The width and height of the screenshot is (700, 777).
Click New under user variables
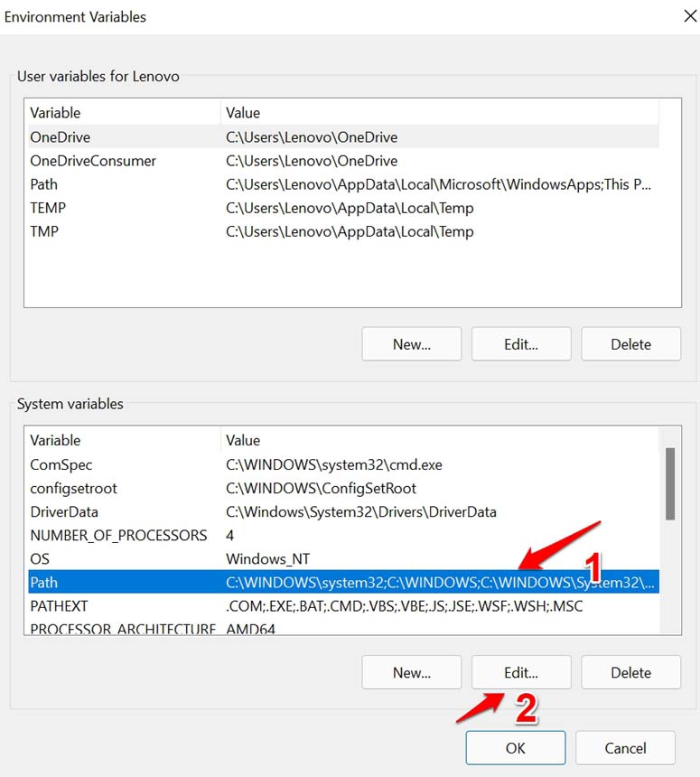pyautogui.click(x=412, y=344)
